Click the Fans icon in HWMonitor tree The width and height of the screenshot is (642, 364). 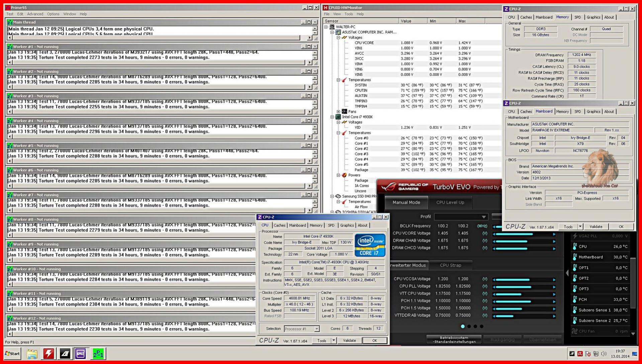344,111
